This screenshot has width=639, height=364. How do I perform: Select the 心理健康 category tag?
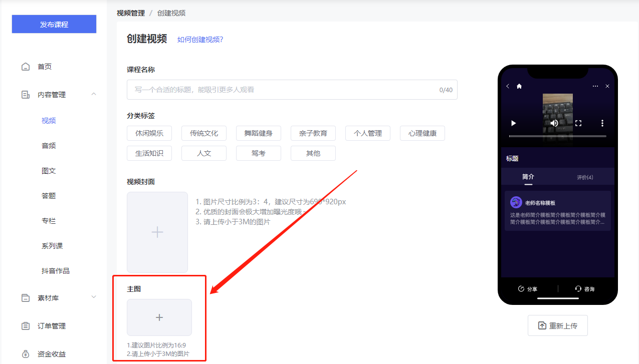(x=422, y=133)
